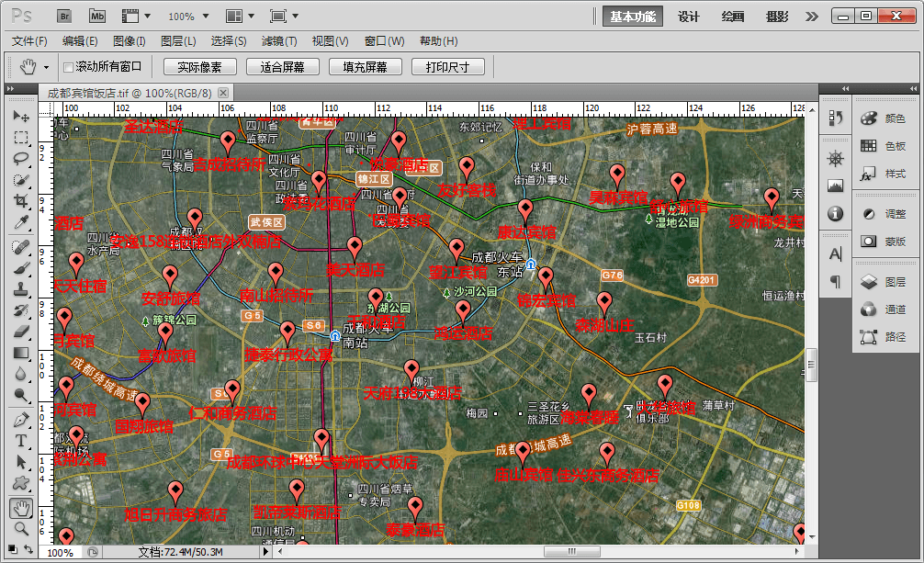The height and width of the screenshot is (563, 924).
Task: Select the Crop tool
Action: click(21, 201)
